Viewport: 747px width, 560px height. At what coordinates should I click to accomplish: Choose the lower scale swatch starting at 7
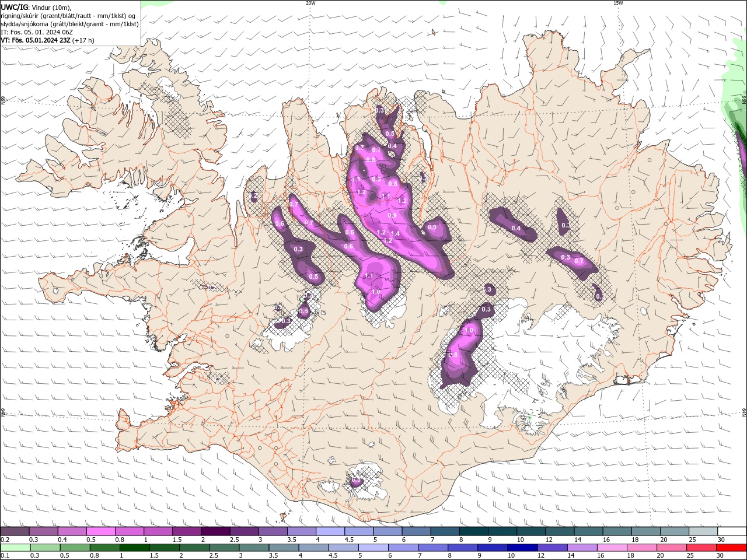pyautogui.click(x=434, y=547)
